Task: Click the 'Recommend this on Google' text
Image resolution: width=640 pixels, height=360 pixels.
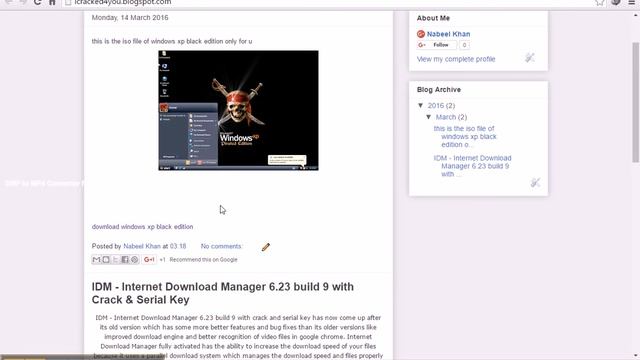Action: (x=203, y=260)
